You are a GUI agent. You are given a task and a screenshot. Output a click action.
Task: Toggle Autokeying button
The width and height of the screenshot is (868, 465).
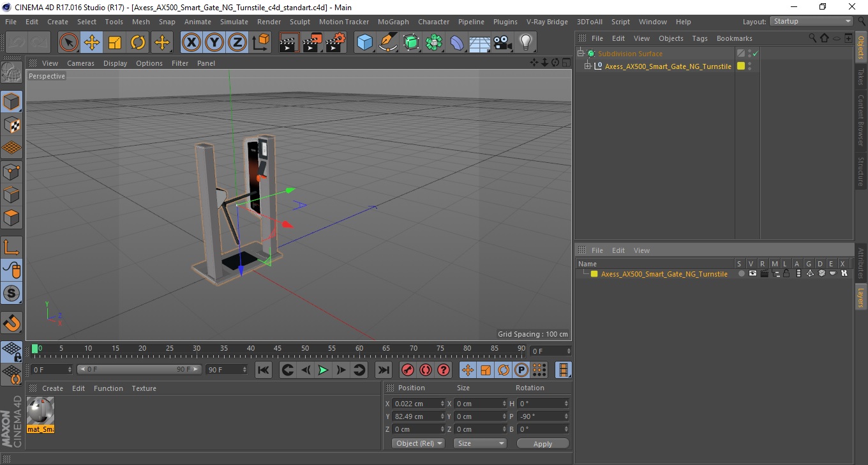tap(426, 370)
